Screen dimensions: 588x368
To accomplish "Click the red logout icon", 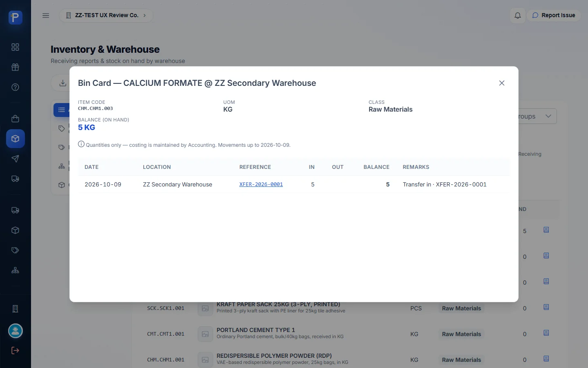I will [15, 350].
